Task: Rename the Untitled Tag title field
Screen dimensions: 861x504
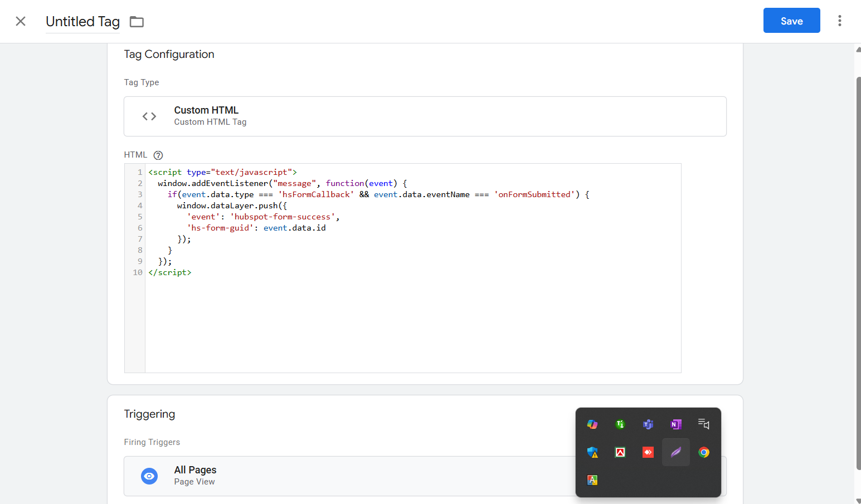Action: 82,22
